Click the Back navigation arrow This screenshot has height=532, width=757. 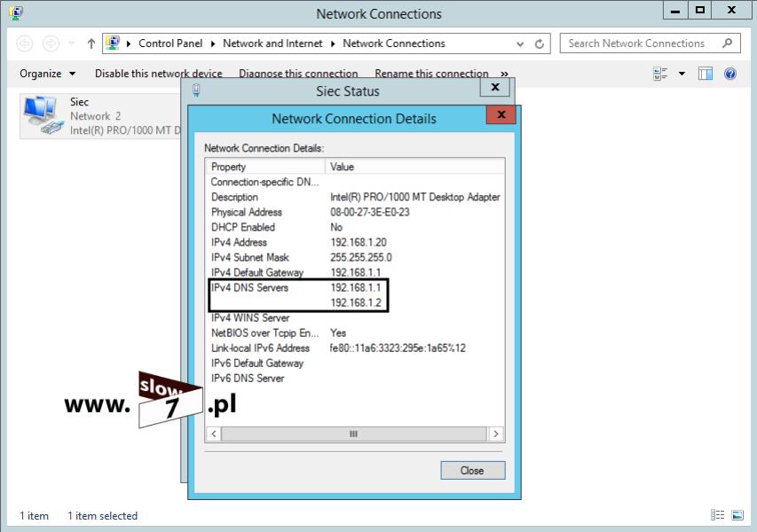pyautogui.click(x=25, y=43)
